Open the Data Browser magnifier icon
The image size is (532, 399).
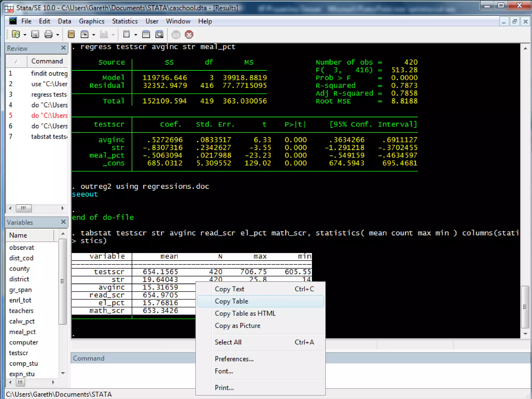(159, 34)
